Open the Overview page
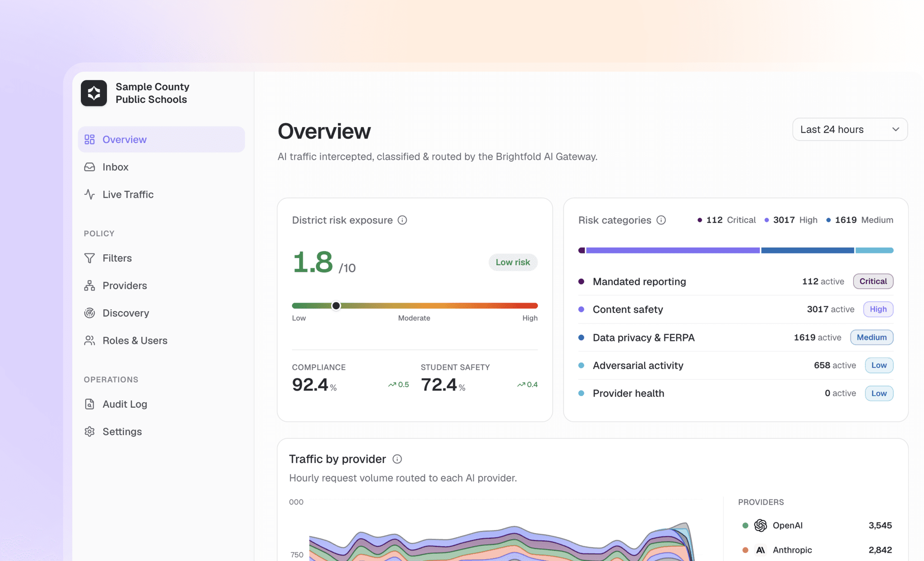Viewport: 924px width, 561px height. click(x=162, y=139)
